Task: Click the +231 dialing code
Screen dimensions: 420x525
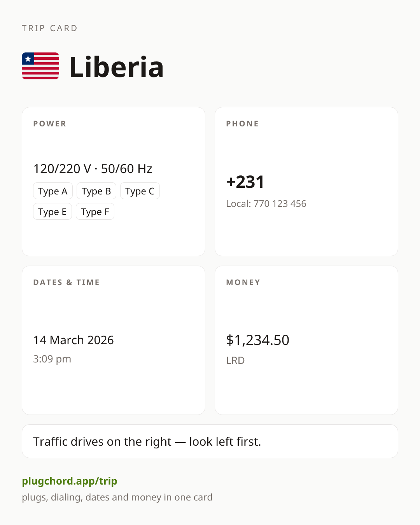Action: click(245, 182)
